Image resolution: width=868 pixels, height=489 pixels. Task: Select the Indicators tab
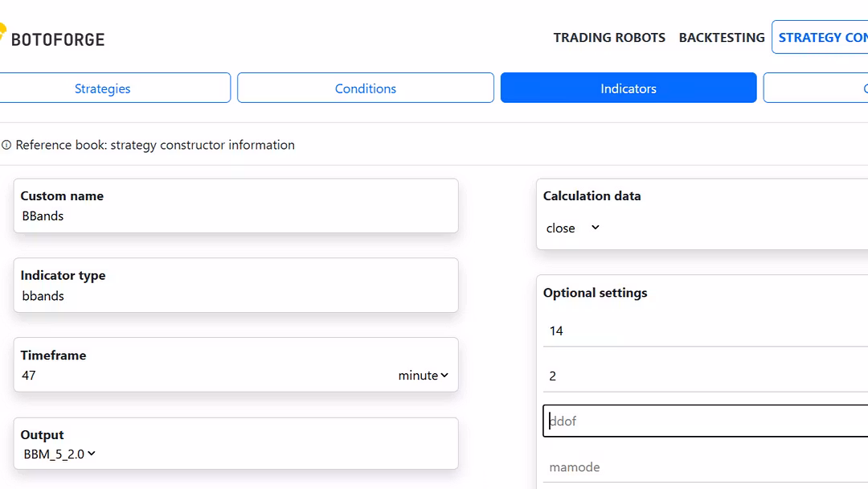tap(628, 88)
